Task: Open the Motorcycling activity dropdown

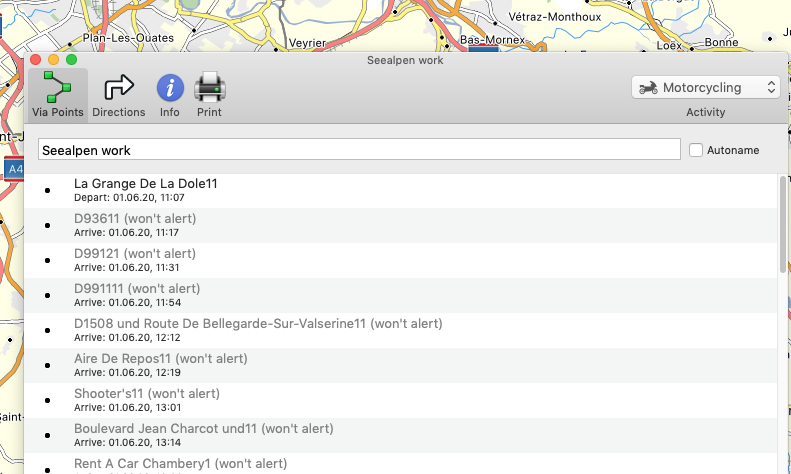Action: [705, 88]
